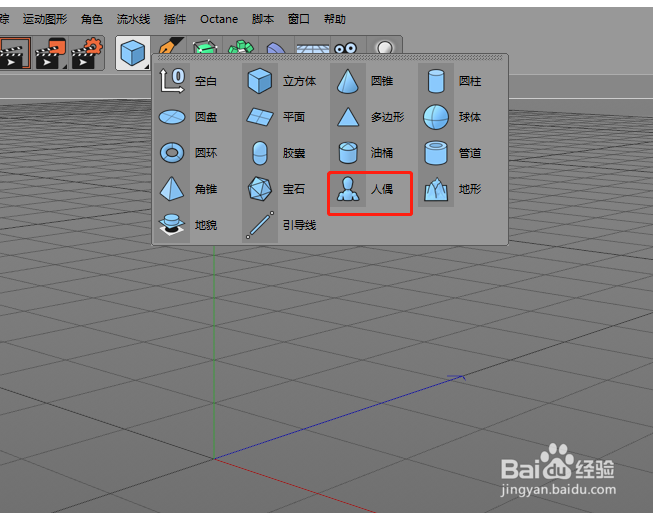Image resolution: width=653 pixels, height=513 pixels.
Task: Click the purple deformer icon
Action: [x=276, y=47]
